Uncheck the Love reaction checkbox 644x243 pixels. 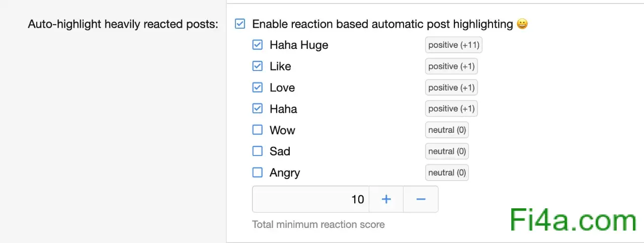click(x=257, y=88)
